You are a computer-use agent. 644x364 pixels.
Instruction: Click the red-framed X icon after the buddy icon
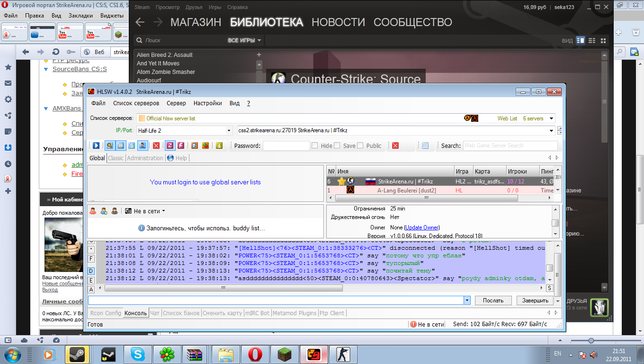coord(156,146)
